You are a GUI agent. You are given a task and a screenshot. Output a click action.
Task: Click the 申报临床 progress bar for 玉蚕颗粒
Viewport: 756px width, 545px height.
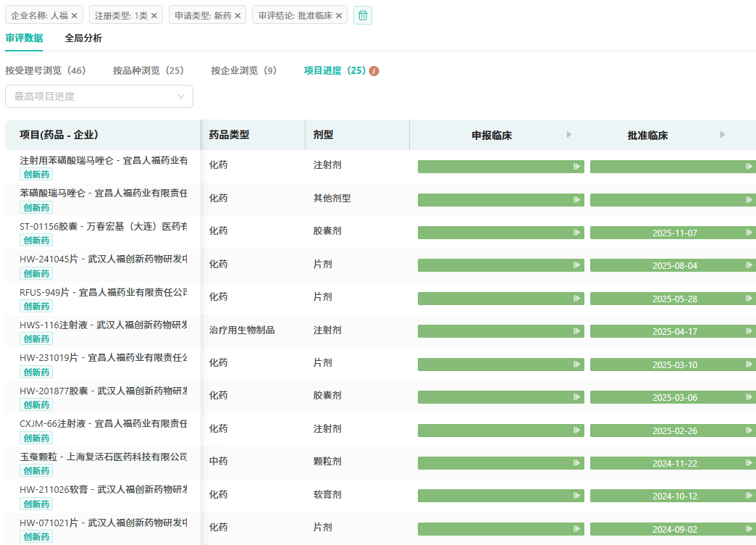tap(500, 463)
